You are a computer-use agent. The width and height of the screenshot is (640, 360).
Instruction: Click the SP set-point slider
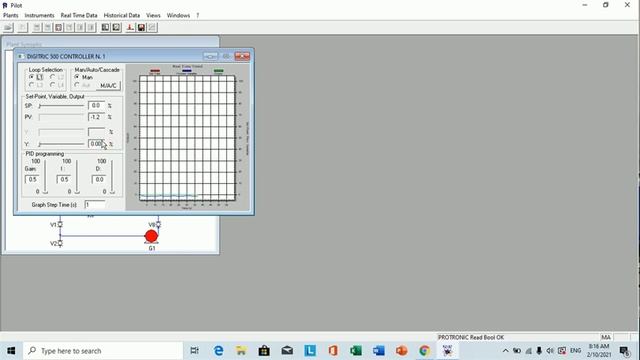pyautogui.click(x=61, y=106)
